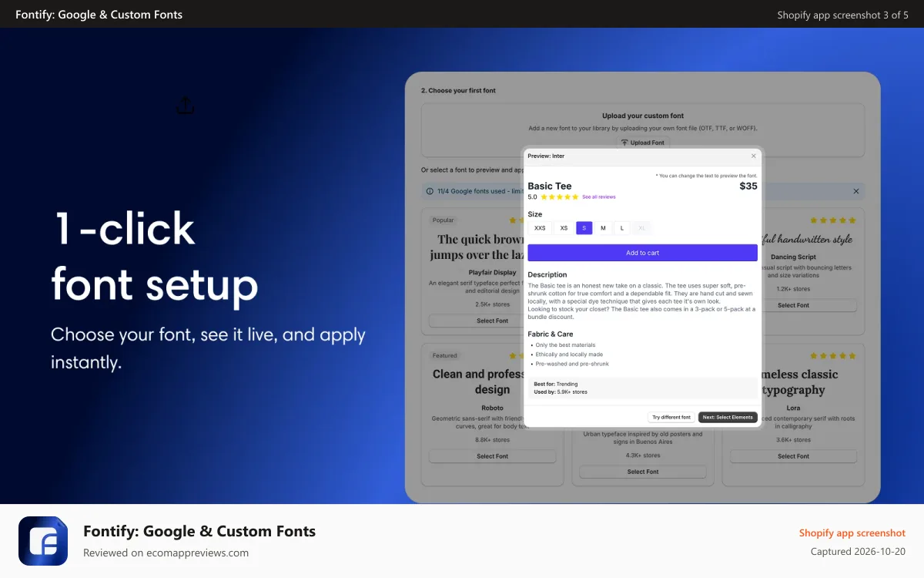Select Font on the Buenos Aires typeface card

pos(643,472)
